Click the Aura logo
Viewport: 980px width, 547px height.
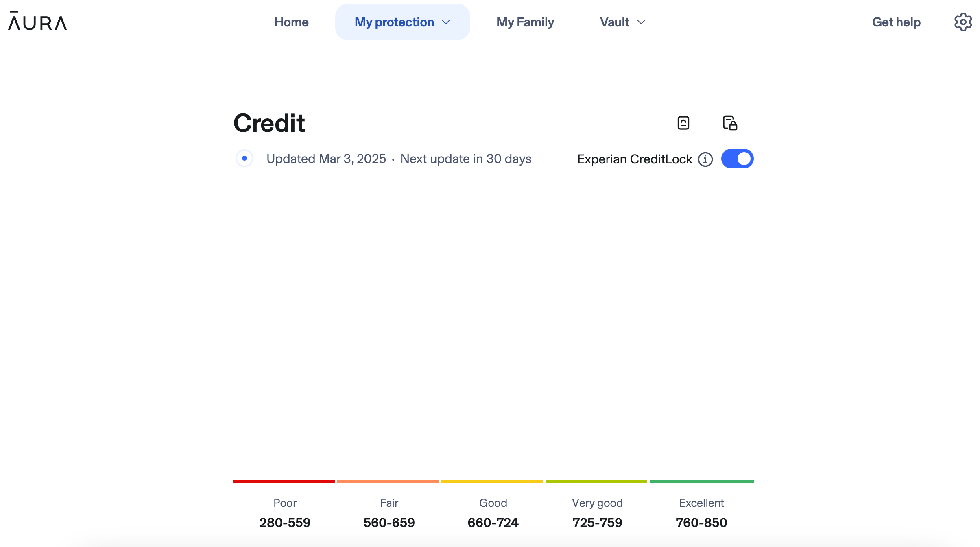point(37,21)
